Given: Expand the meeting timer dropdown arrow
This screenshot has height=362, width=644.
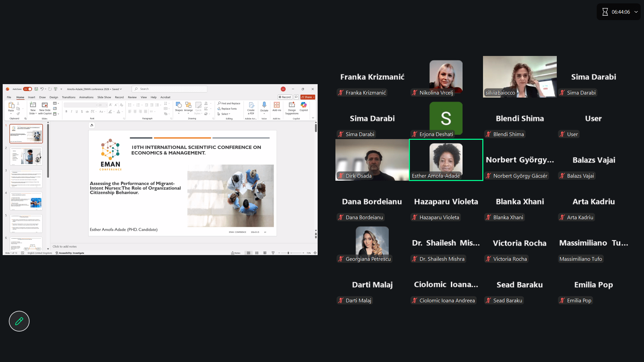Looking at the screenshot, I should (636, 12).
